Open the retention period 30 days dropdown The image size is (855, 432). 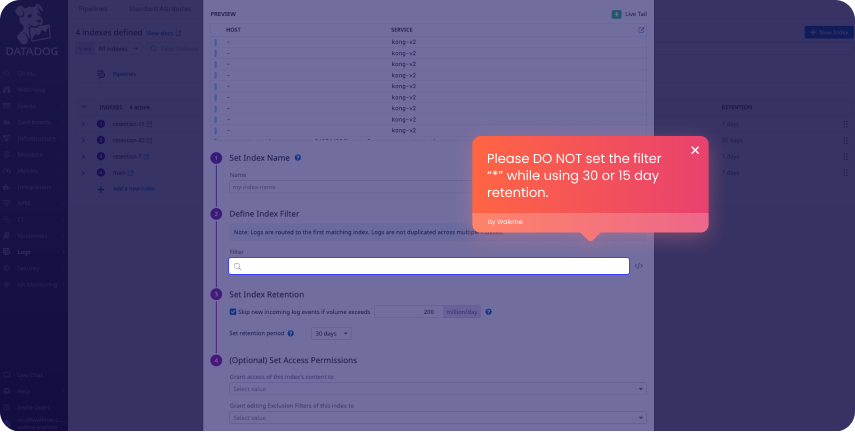[330, 333]
